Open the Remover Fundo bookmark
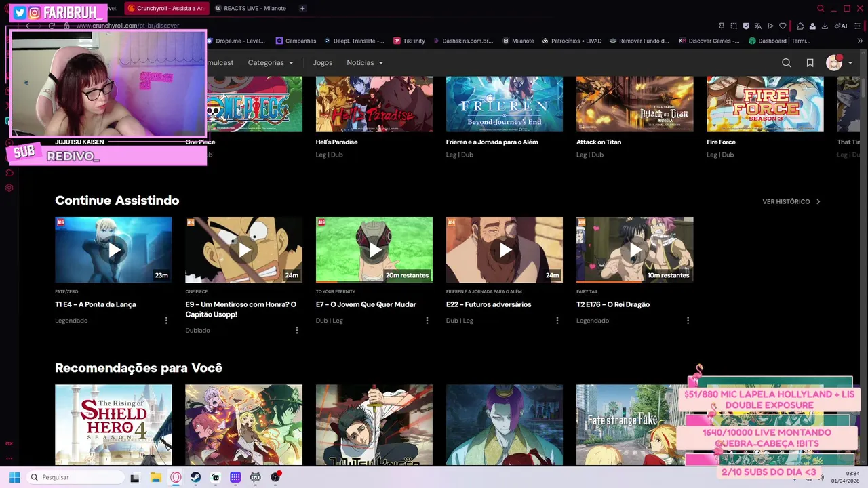This screenshot has height=488, width=868. point(639,41)
